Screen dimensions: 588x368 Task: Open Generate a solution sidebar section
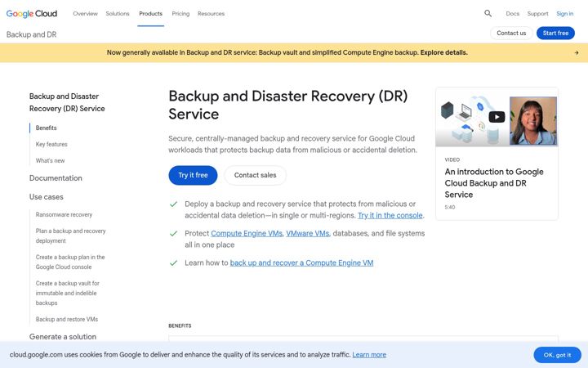pyautogui.click(x=63, y=337)
